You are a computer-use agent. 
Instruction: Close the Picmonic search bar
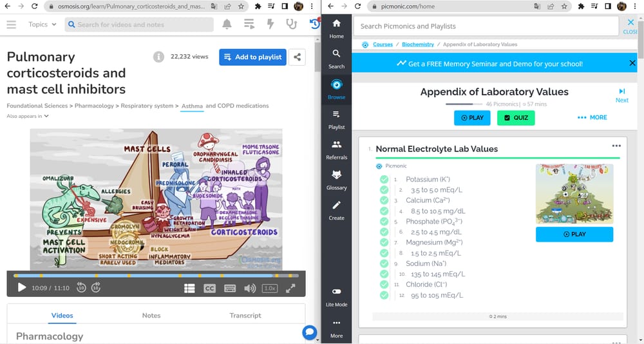click(631, 26)
